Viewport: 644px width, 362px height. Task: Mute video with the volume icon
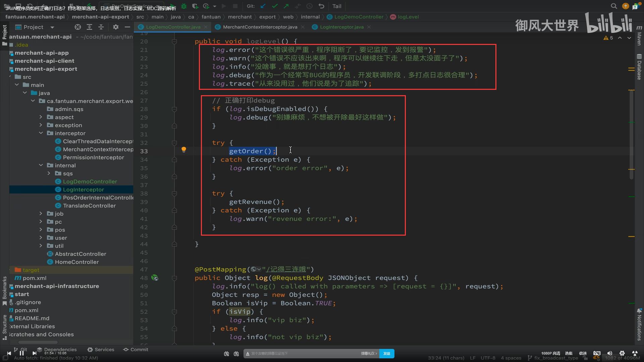609,353
